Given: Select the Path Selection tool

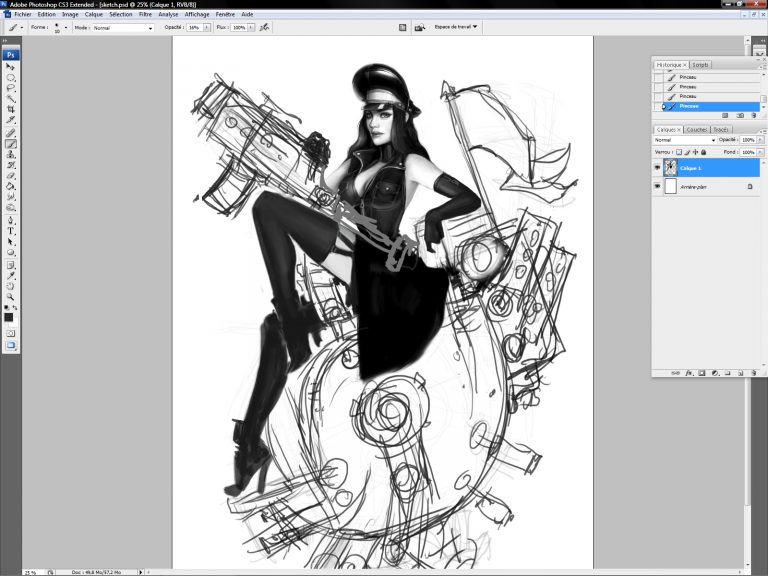Looking at the screenshot, I should click(x=10, y=242).
